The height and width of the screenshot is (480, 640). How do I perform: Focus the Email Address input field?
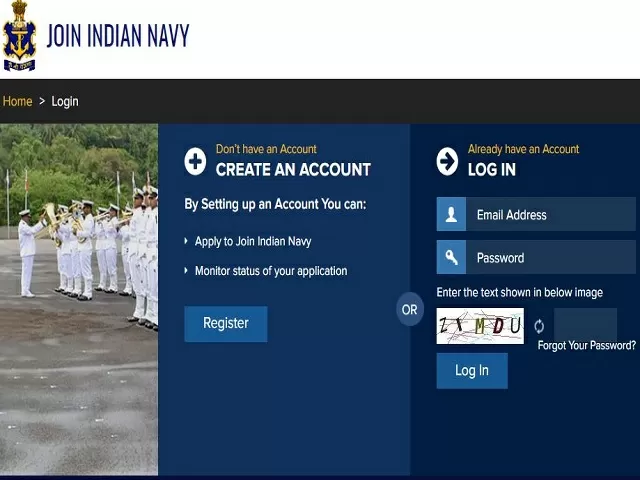coord(551,214)
